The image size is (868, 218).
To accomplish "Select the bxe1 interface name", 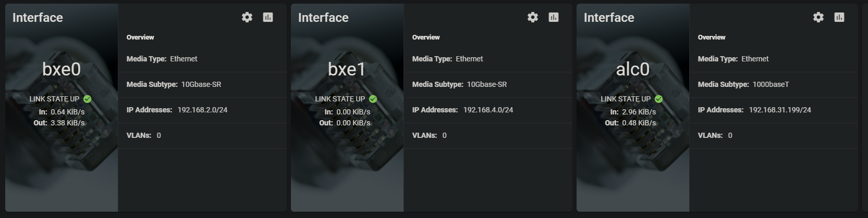I will pos(347,69).
